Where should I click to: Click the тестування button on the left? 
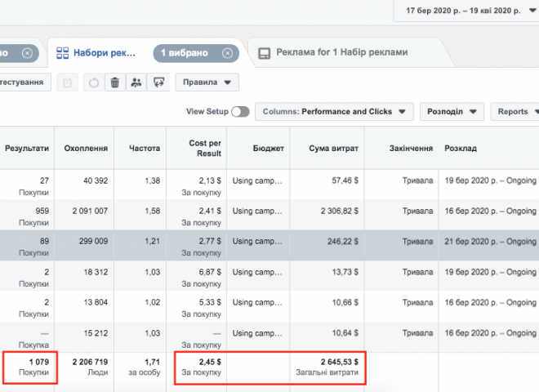(x=25, y=82)
